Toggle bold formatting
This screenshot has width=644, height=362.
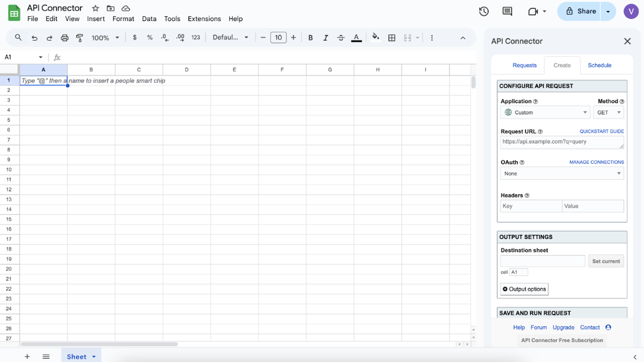pyautogui.click(x=310, y=38)
